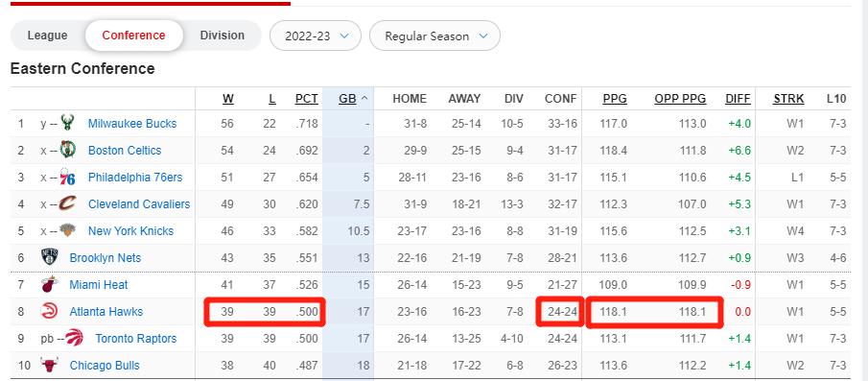Sort table by PCT column header
The image size is (868, 381).
click(306, 99)
